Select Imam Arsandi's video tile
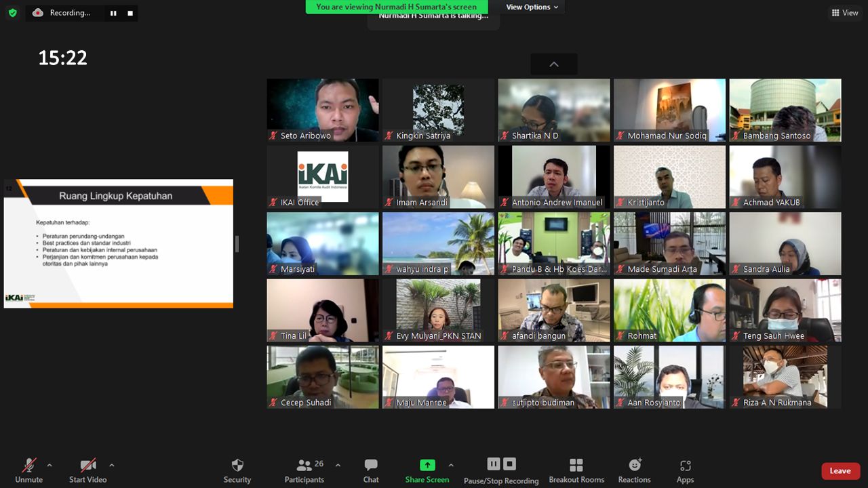This screenshot has height=488, width=868. [x=438, y=177]
